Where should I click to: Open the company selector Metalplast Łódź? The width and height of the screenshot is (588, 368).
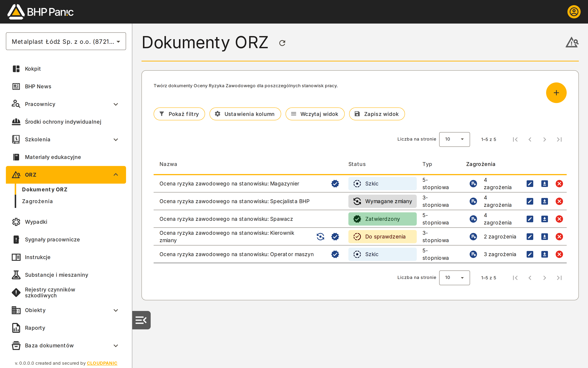(66, 41)
